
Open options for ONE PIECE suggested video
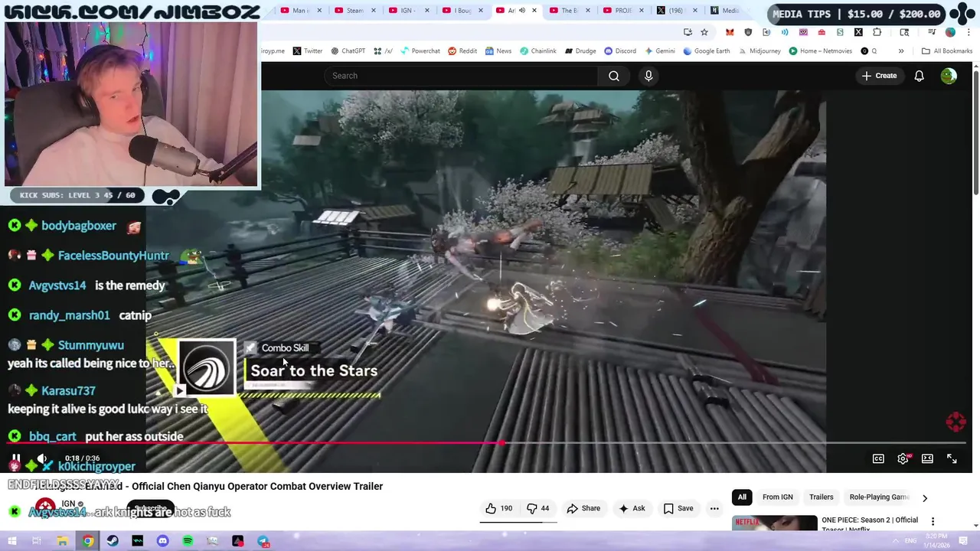pos(933,521)
